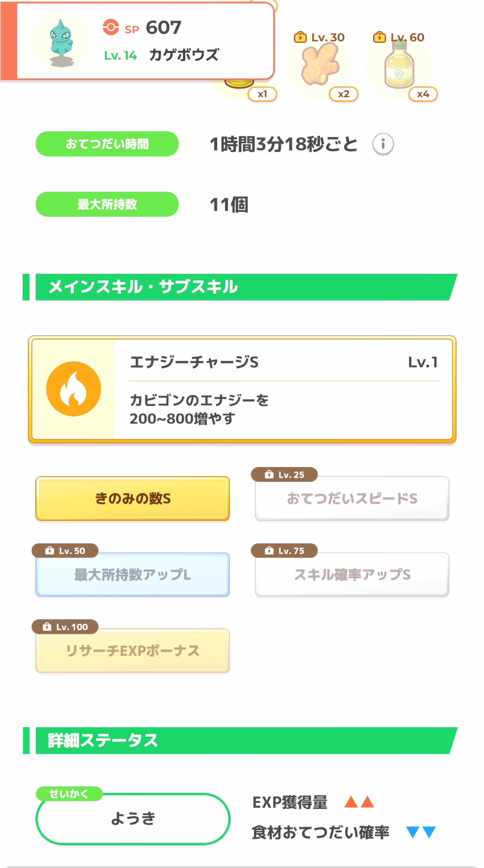484x868 pixels.
Task: Tap the カゲボウズ Pokémon portrait
Action: pyautogui.click(x=60, y=41)
